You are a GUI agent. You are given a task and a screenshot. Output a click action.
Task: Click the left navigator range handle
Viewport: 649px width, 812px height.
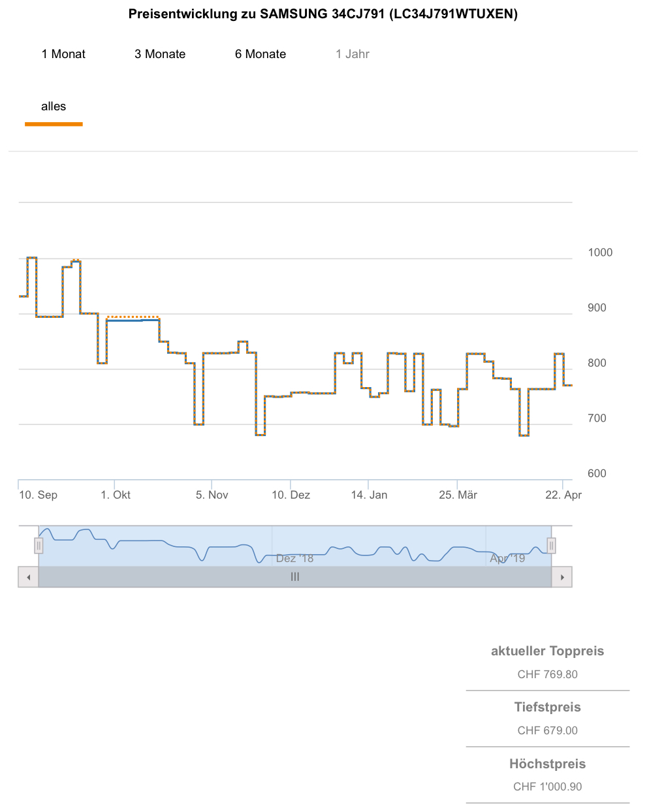point(39,545)
